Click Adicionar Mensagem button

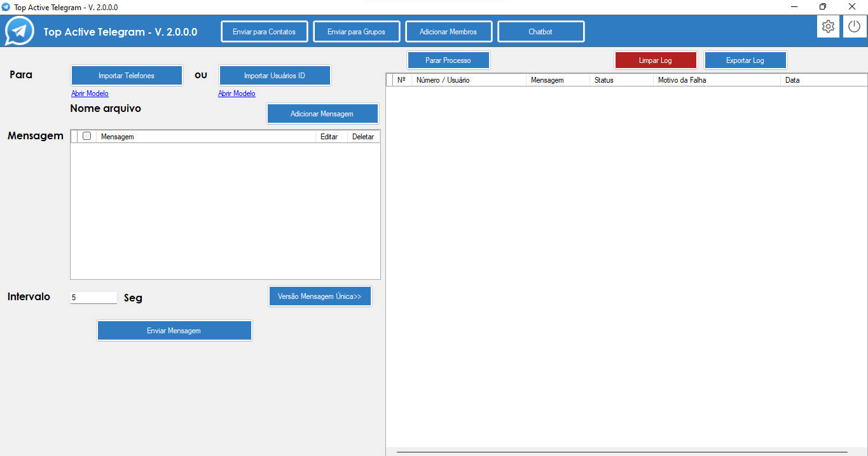[x=322, y=114]
